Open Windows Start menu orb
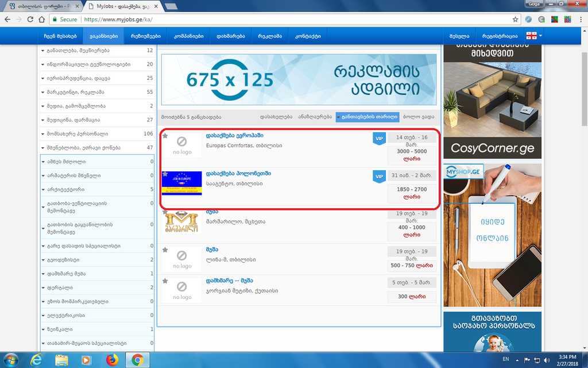This screenshot has height=368, width=588. [x=11, y=360]
